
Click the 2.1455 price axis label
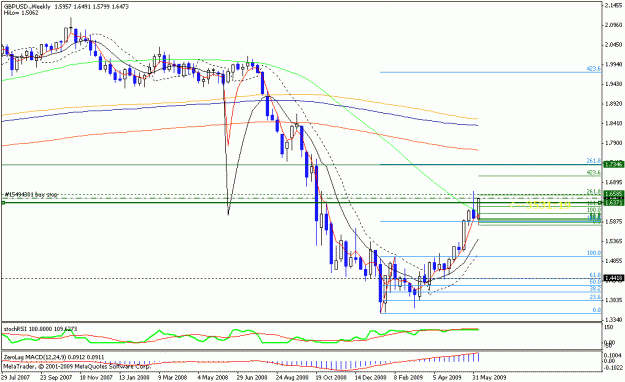[x=613, y=6]
